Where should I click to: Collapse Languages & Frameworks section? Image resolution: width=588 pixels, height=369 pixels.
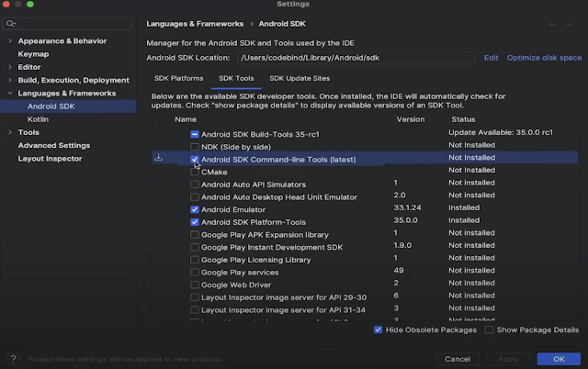pyautogui.click(x=9, y=93)
